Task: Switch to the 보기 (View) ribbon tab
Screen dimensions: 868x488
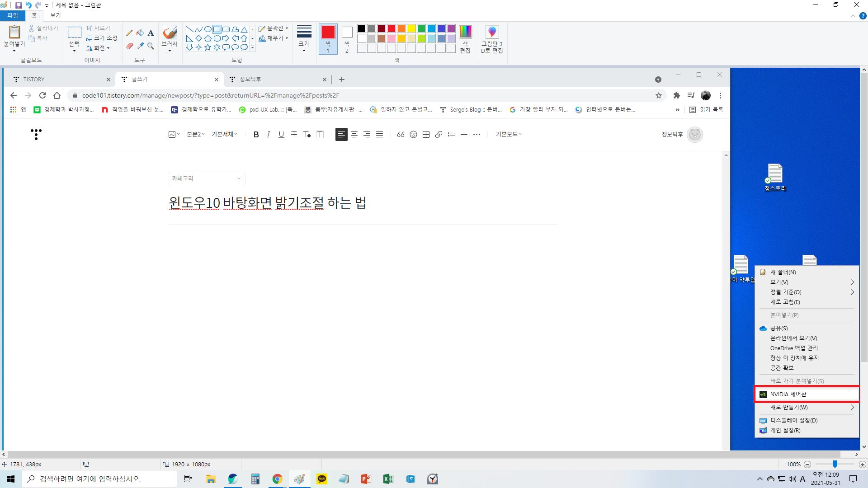Action: [55, 15]
